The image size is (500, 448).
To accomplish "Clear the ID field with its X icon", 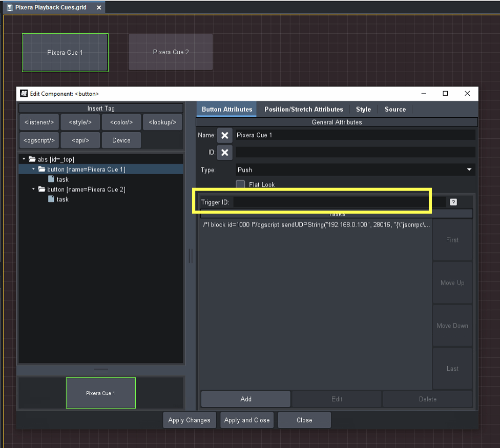I will [224, 152].
